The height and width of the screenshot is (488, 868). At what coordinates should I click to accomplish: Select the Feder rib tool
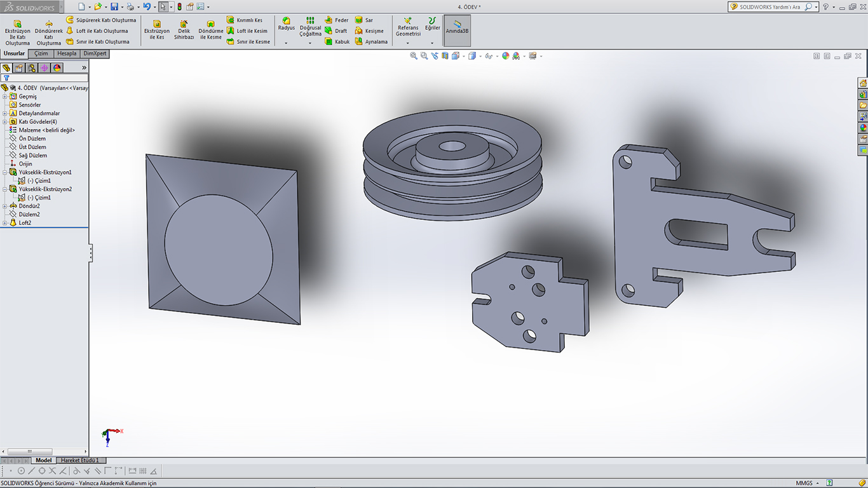point(337,20)
